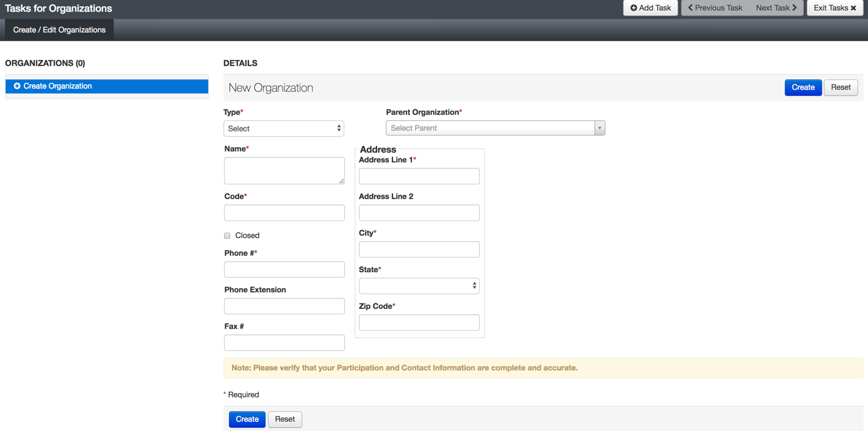Focus the Code input field

tap(284, 212)
